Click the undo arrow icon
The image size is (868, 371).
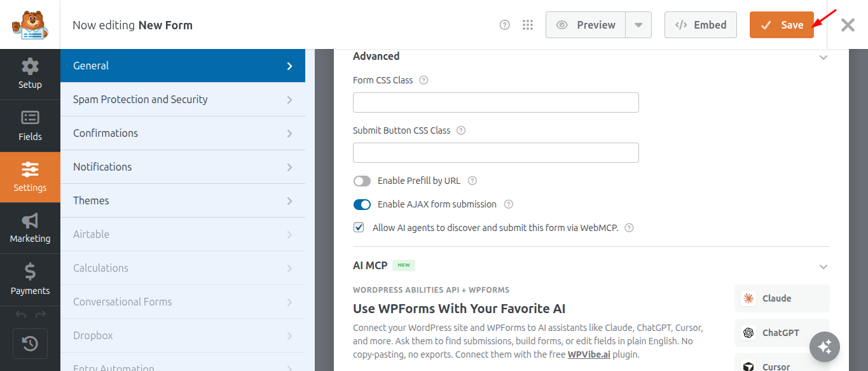tap(21, 314)
